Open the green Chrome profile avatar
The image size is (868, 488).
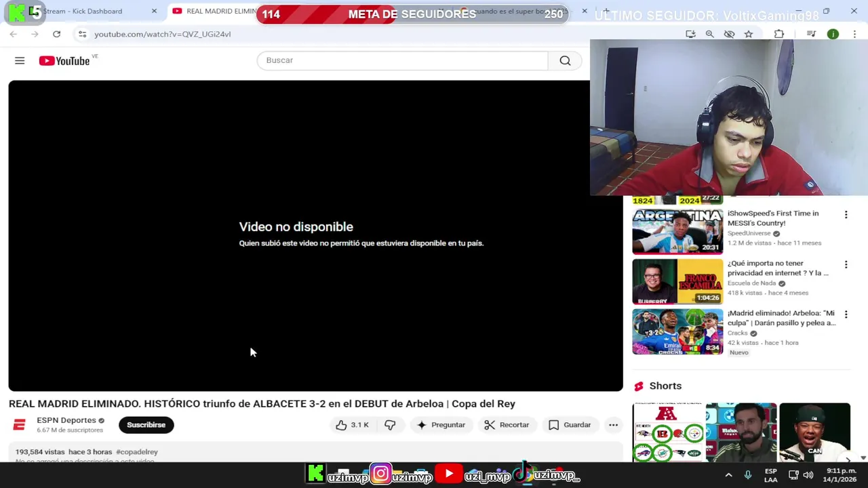(833, 34)
